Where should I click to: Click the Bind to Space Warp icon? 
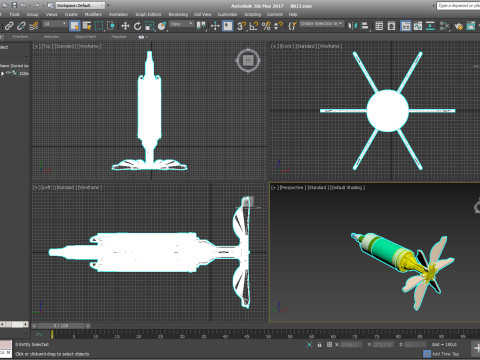[x=34, y=26]
